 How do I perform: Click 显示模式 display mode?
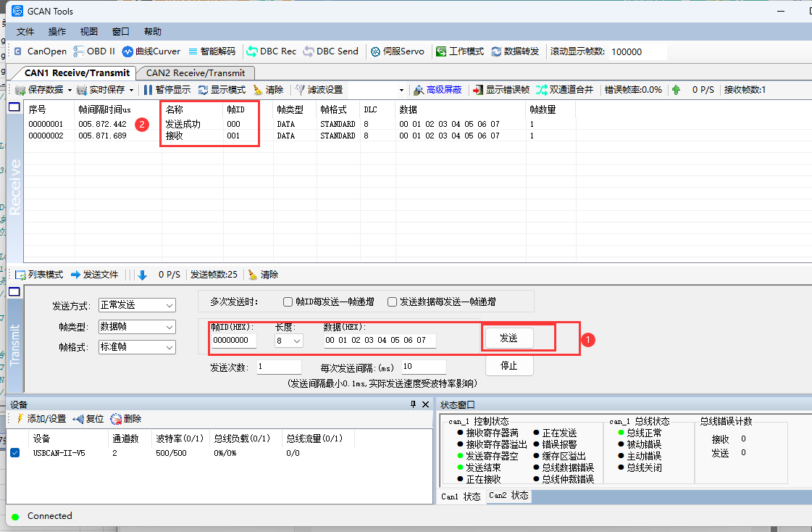[222, 90]
